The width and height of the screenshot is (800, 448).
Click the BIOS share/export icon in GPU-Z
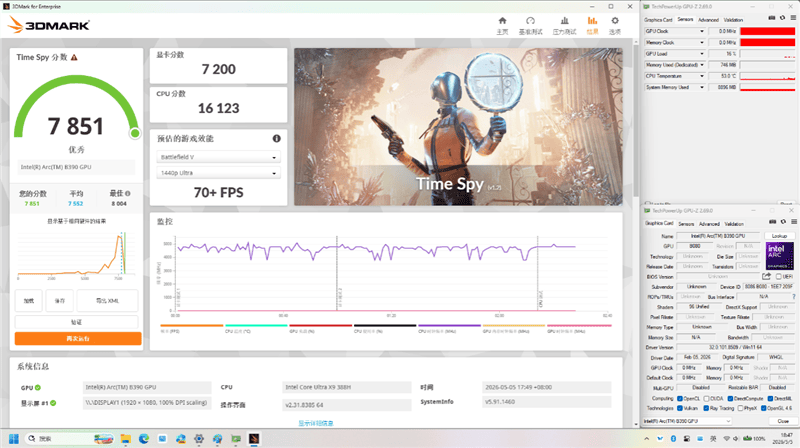766,276
